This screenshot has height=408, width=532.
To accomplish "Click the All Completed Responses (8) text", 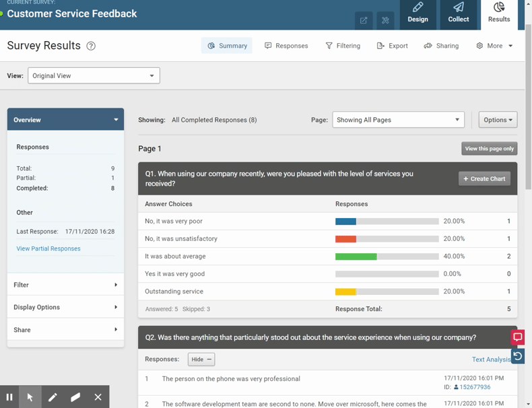I will pyautogui.click(x=214, y=120).
